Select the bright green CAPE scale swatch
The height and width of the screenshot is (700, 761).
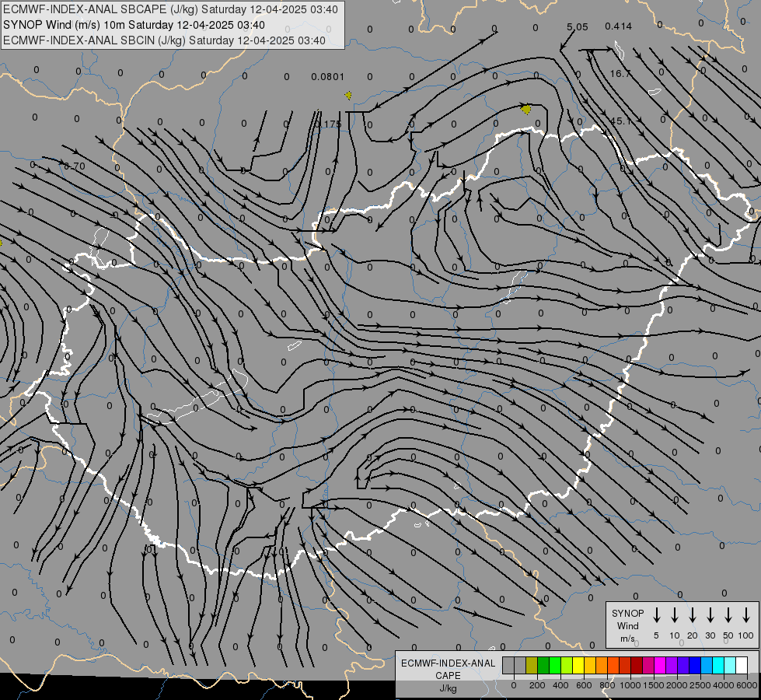point(555,665)
